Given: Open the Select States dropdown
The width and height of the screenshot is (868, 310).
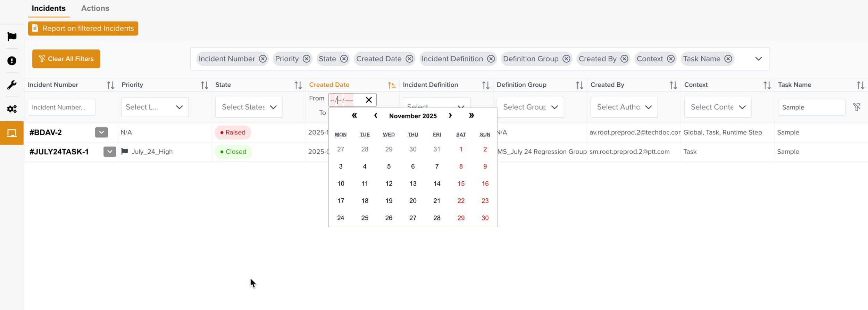Looking at the screenshot, I should pyautogui.click(x=249, y=107).
